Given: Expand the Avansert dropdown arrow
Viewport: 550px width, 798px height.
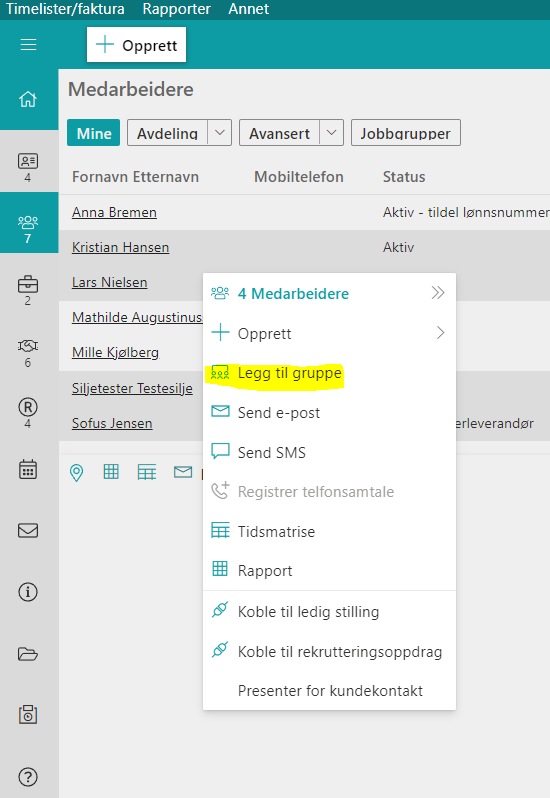Looking at the screenshot, I should [x=331, y=133].
